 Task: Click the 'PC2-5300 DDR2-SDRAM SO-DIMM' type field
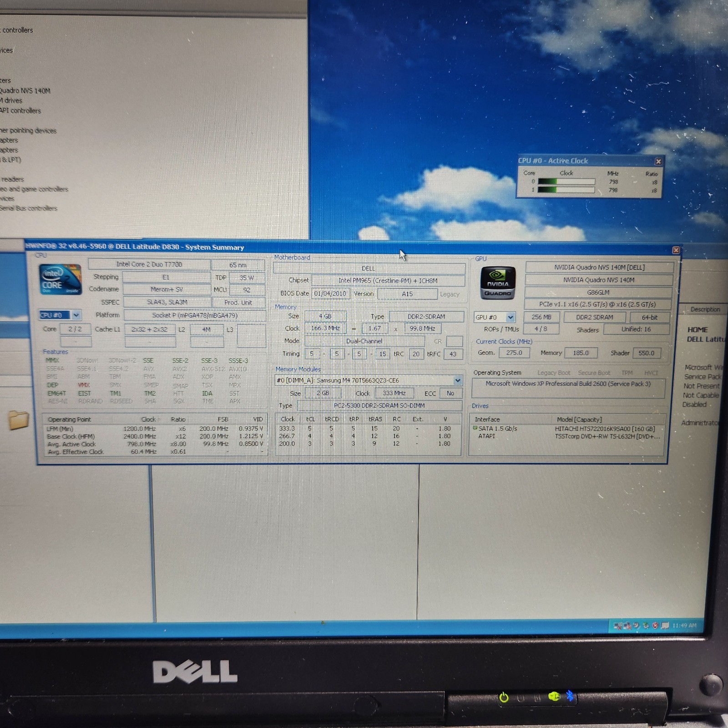point(379,405)
